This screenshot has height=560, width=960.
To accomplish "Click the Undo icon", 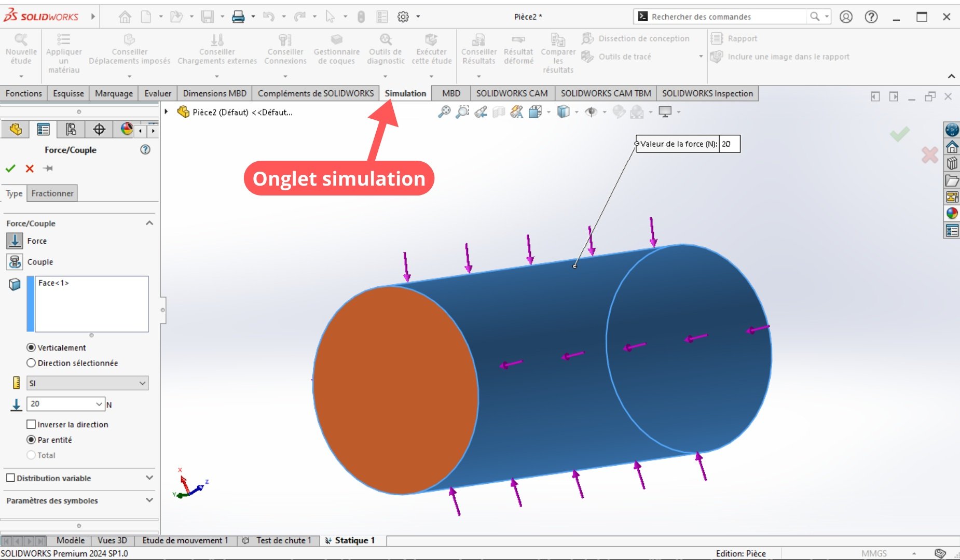I will 268,17.
